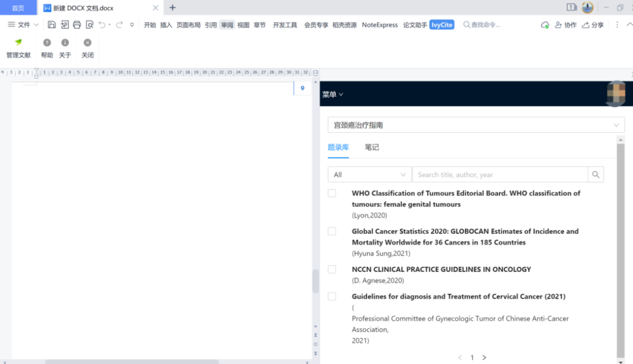Go to the next results page arrow
The width and height of the screenshot is (633, 364).
(x=484, y=358)
